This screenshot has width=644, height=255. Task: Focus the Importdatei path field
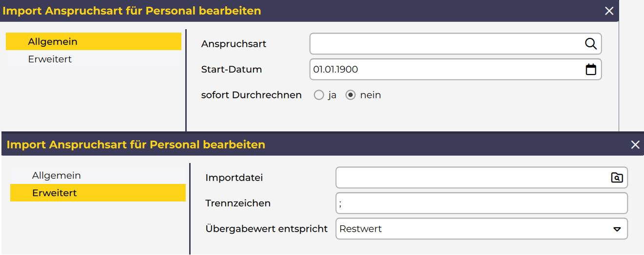point(470,178)
